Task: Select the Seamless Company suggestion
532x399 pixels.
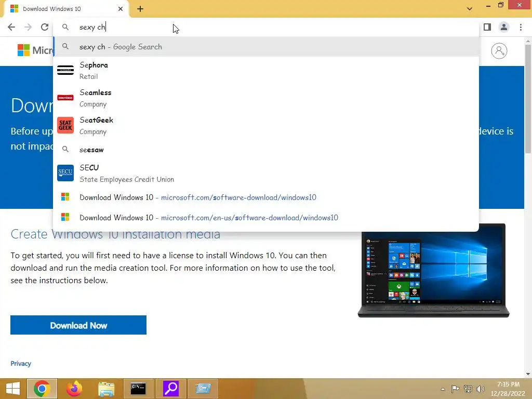Action: point(266,98)
